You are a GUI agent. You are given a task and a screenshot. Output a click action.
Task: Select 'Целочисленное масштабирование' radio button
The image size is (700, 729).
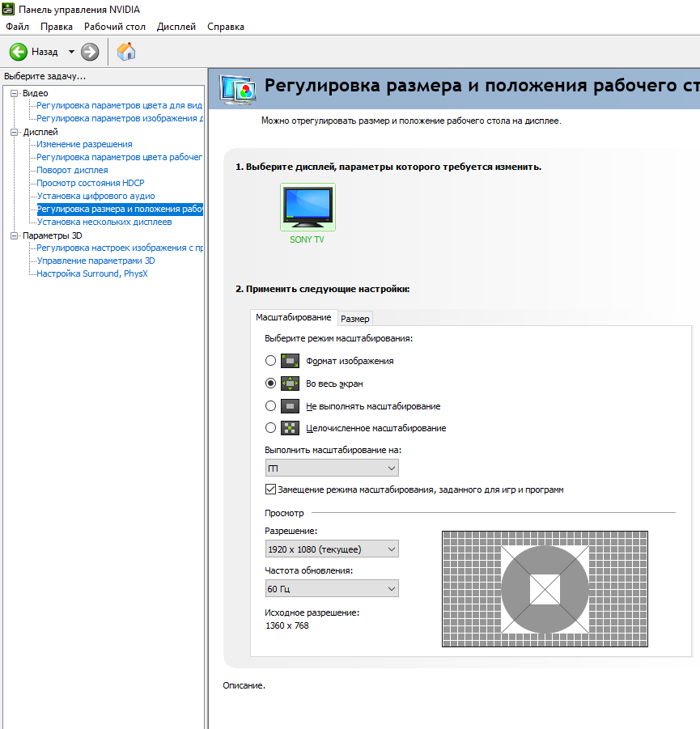point(270,428)
